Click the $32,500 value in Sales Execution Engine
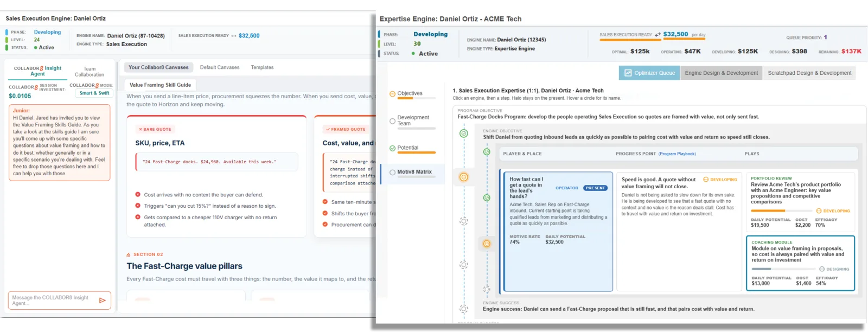This screenshot has width=868, height=332. 249,36
